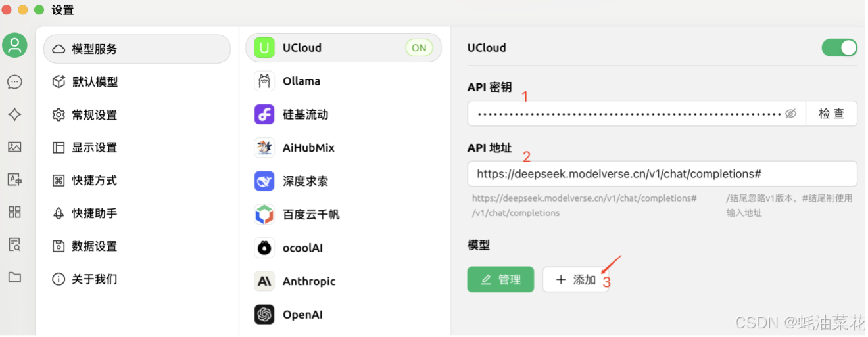This screenshot has width=868, height=337.
Task: Click the cube icon beside 默认模型
Action: click(59, 82)
